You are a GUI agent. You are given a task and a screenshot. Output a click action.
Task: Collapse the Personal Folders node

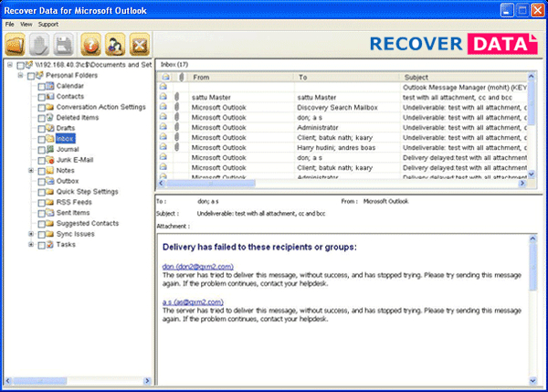coord(20,76)
